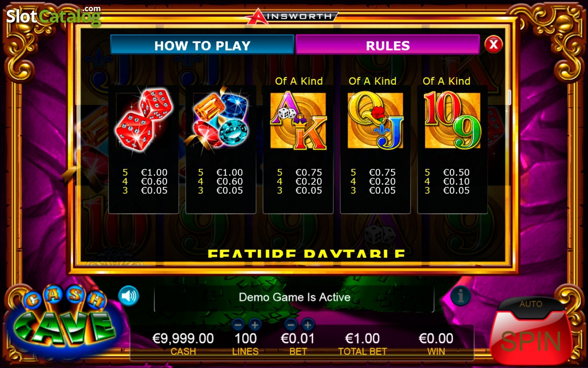588x368 pixels.
Task: Decrease number of lines with the minus button
Action: [x=238, y=324]
